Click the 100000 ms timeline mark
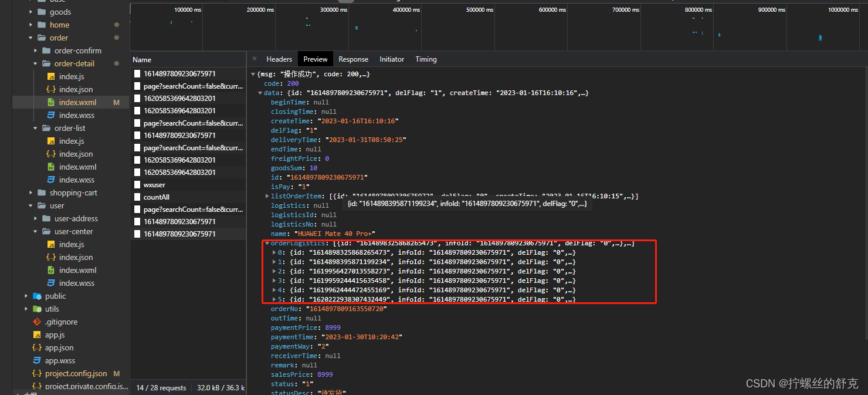868x395 pixels. point(188,10)
